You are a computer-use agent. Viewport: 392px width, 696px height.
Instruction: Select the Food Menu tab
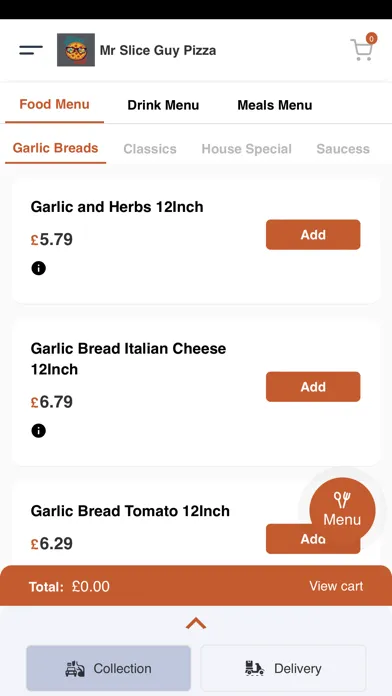(55, 105)
